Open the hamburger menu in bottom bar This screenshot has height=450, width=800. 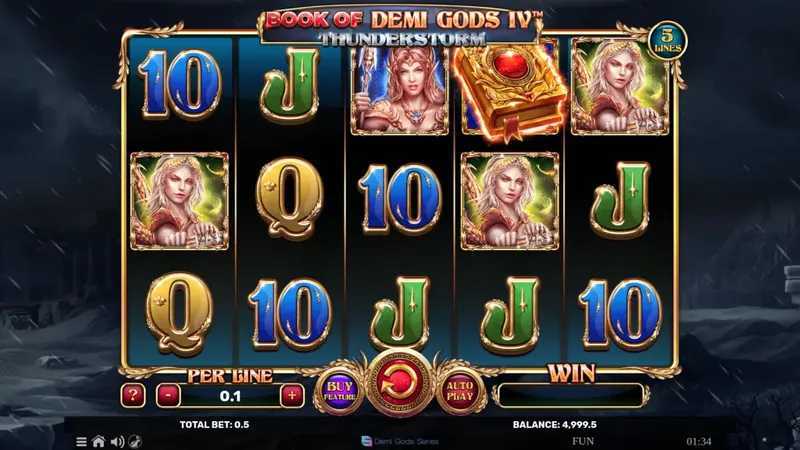point(81,442)
